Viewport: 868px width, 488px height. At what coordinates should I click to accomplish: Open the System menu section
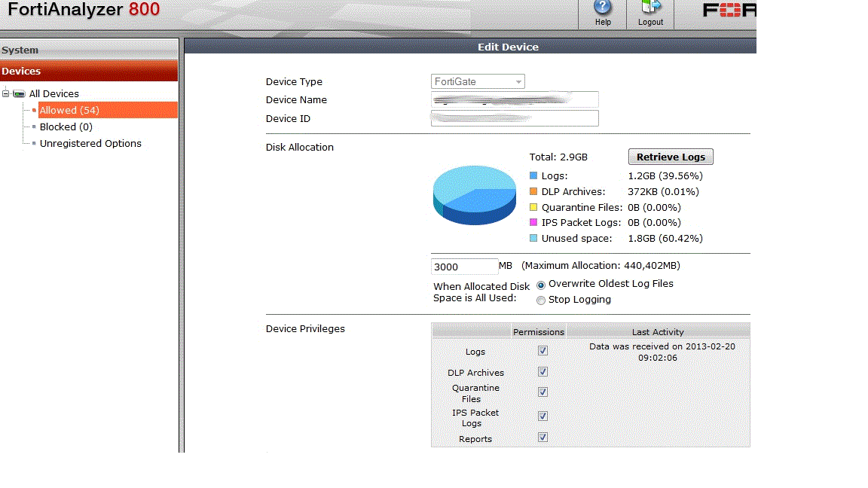coord(89,50)
